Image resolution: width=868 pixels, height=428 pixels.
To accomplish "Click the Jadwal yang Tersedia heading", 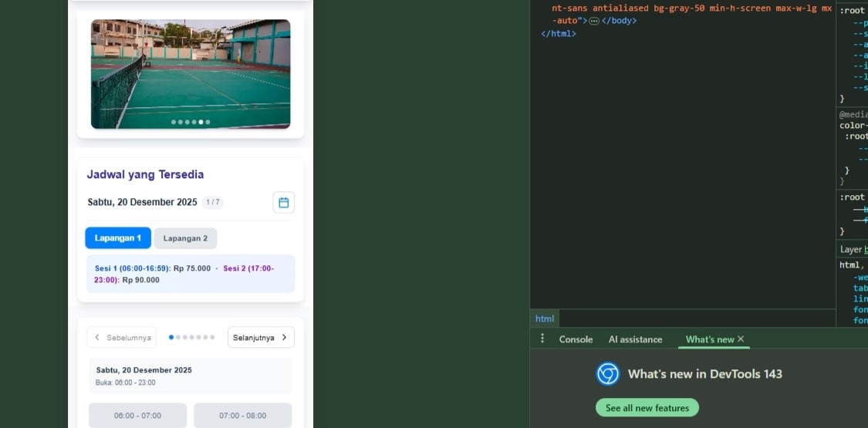I will [145, 175].
